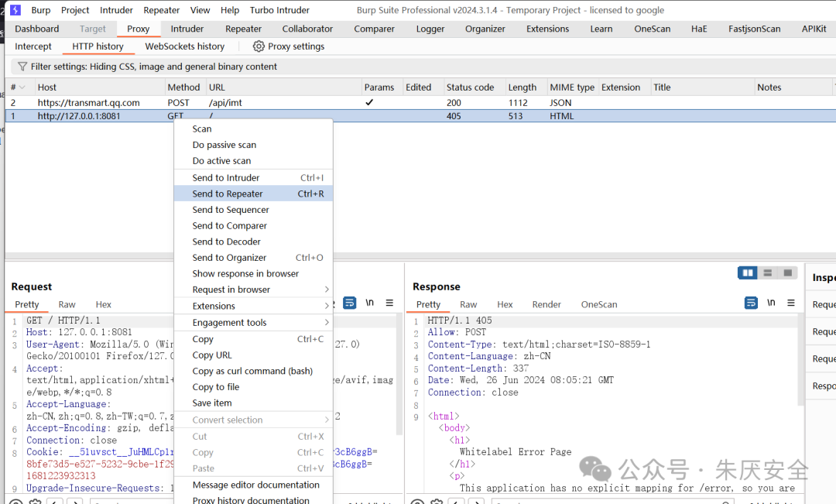The width and height of the screenshot is (836, 504).
Task: Select Copy as curl command (bash)
Action: 253,371
